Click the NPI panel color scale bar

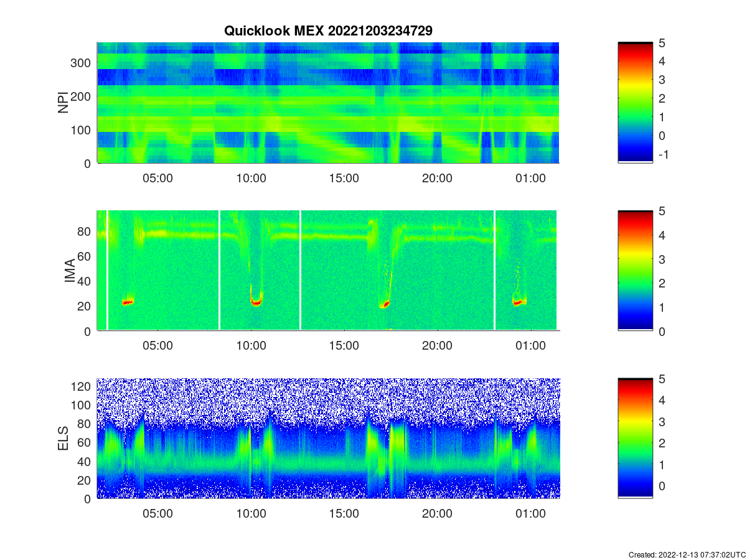635,103
